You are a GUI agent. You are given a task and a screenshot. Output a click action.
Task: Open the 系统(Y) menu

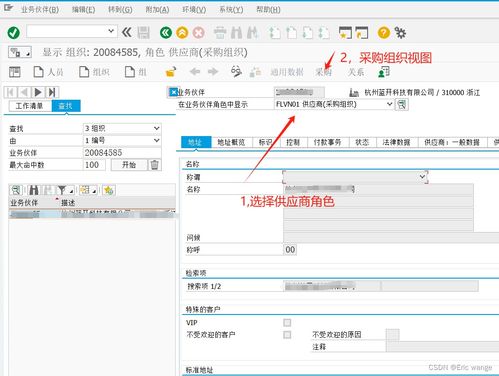point(231,10)
